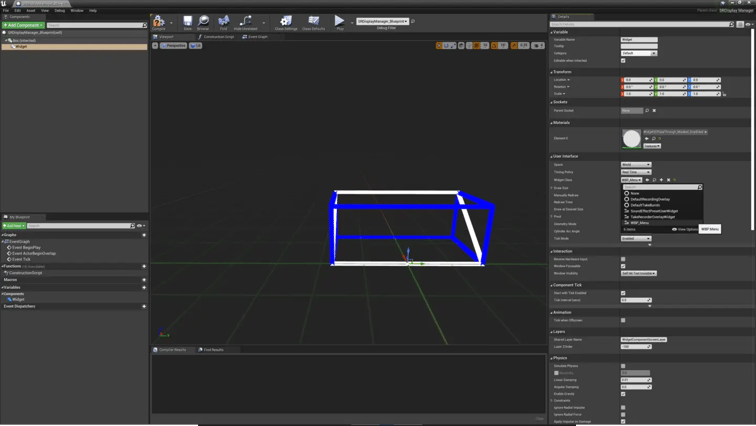The height and width of the screenshot is (426, 756).
Task: Open Browse in Content Browser icon
Action: coord(204,21)
